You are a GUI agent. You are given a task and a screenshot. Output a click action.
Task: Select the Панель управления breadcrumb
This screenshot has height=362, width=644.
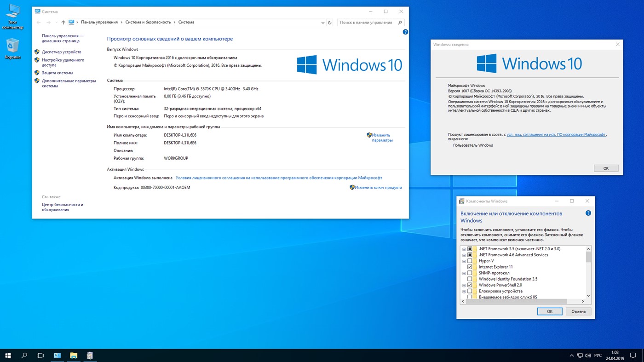[99, 22]
